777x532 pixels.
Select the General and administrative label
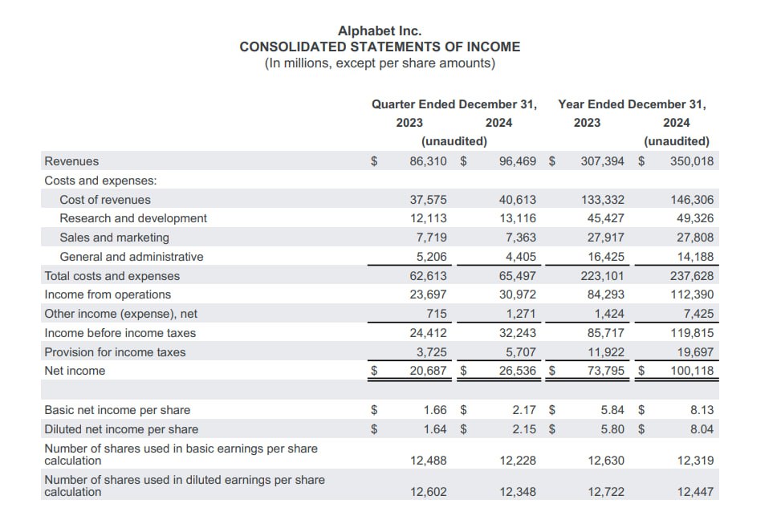click(132, 257)
